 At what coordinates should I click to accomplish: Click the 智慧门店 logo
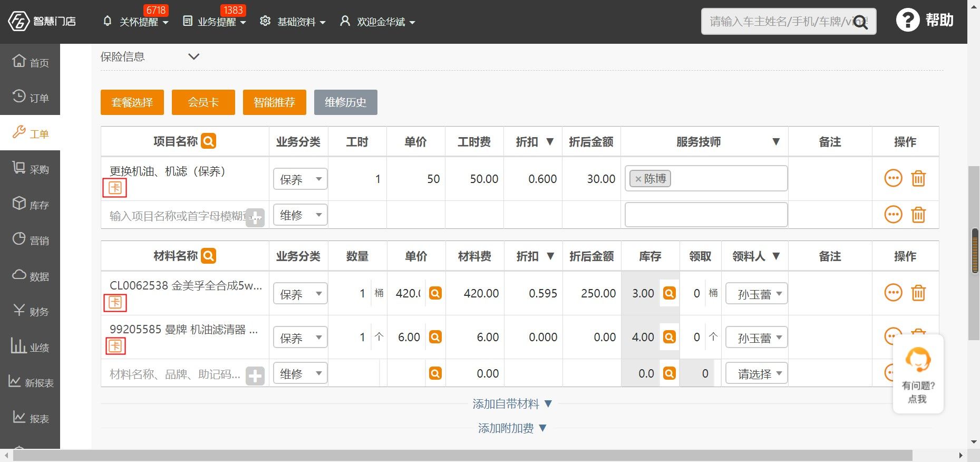point(42,21)
